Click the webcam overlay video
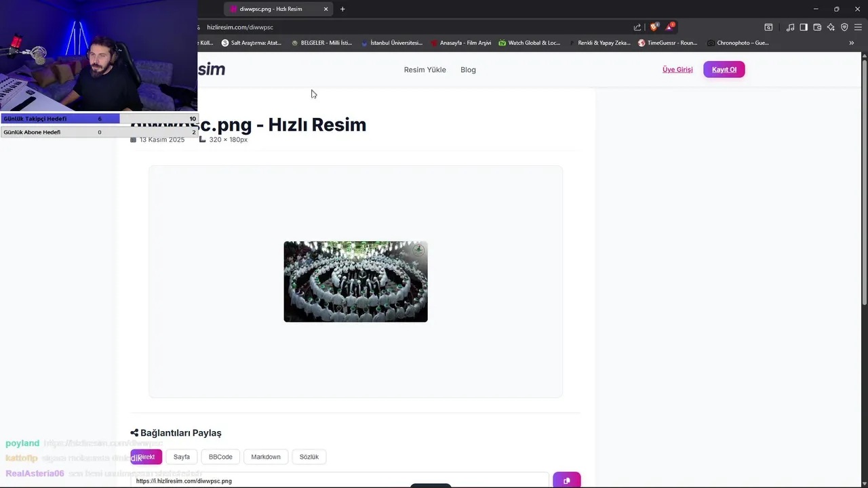The image size is (868, 488). (98, 56)
